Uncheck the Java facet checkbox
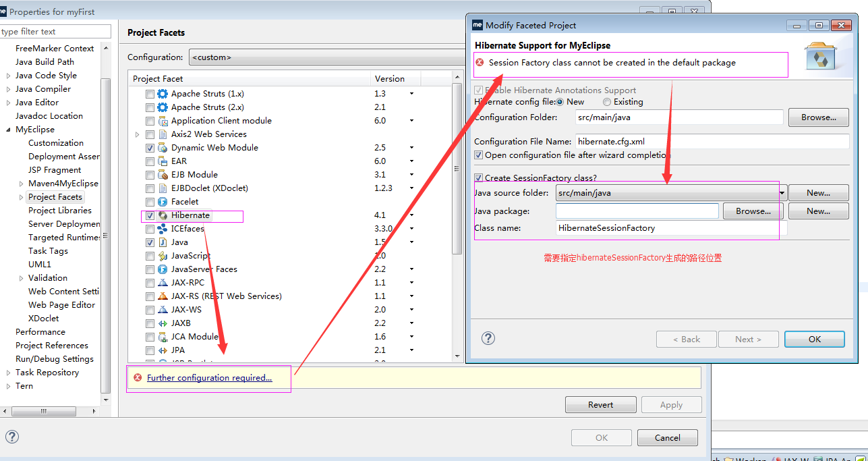The image size is (868, 461). point(150,242)
